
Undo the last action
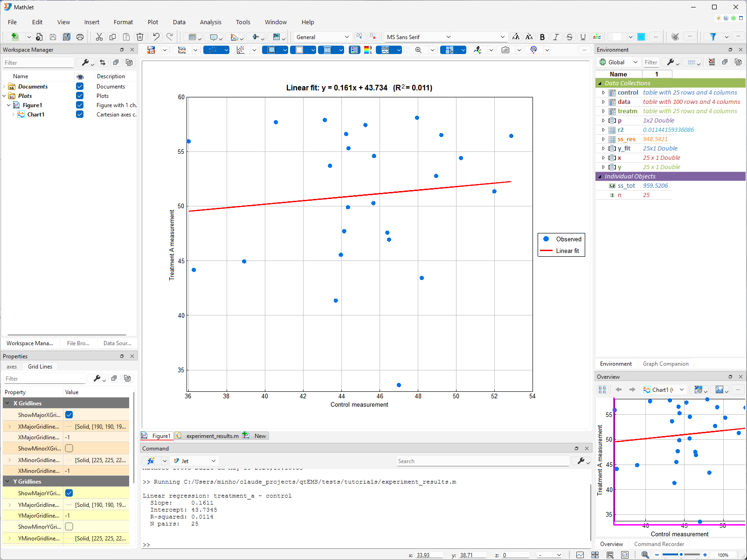[x=156, y=37]
